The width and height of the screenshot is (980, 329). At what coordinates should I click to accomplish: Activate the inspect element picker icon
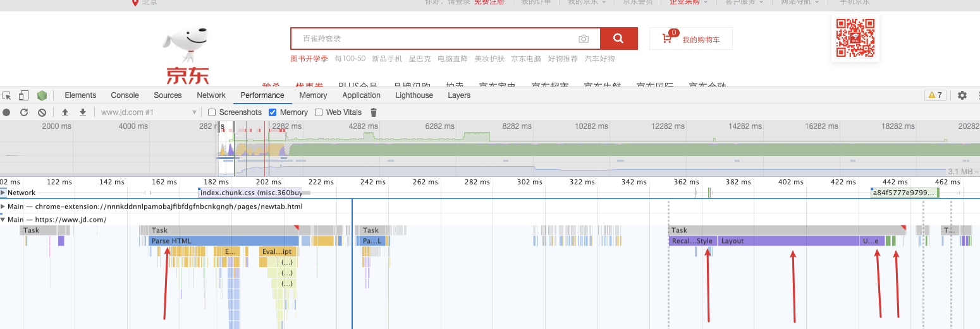pyautogui.click(x=7, y=95)
